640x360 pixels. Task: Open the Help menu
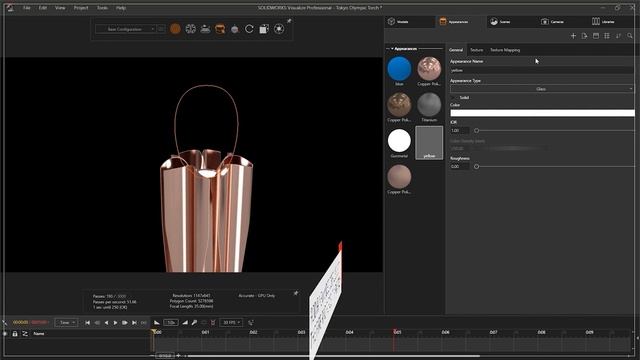pos(121,8)
